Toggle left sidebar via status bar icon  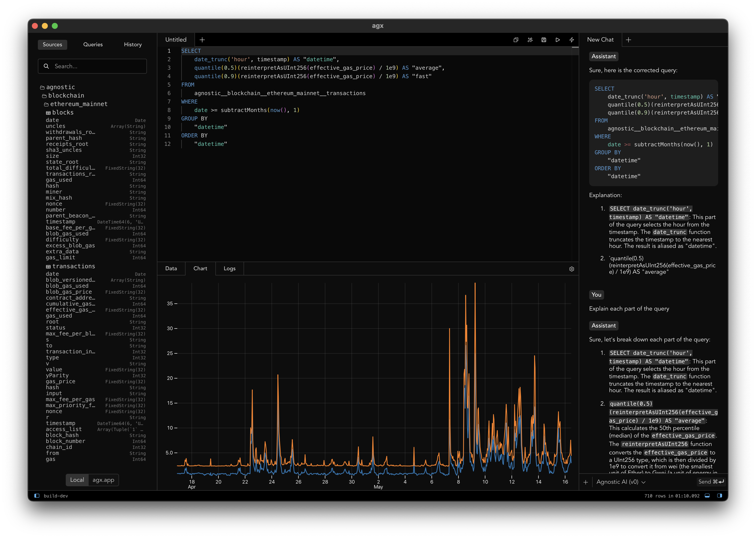pos(37,496)
